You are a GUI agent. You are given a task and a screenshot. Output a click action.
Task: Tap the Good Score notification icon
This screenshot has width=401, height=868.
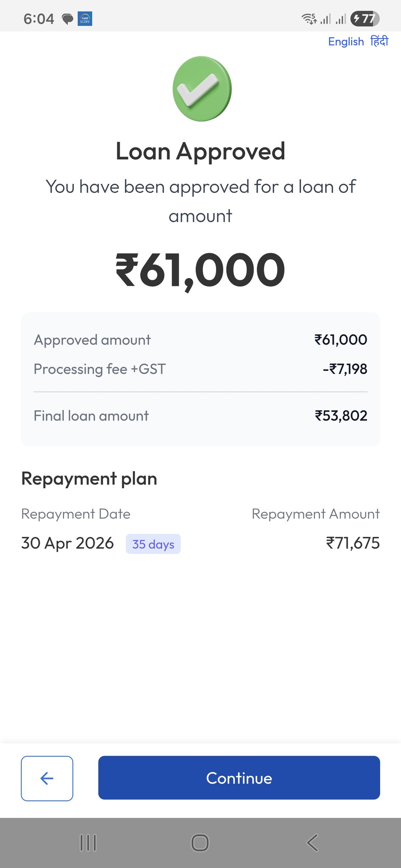click(85, 19)
